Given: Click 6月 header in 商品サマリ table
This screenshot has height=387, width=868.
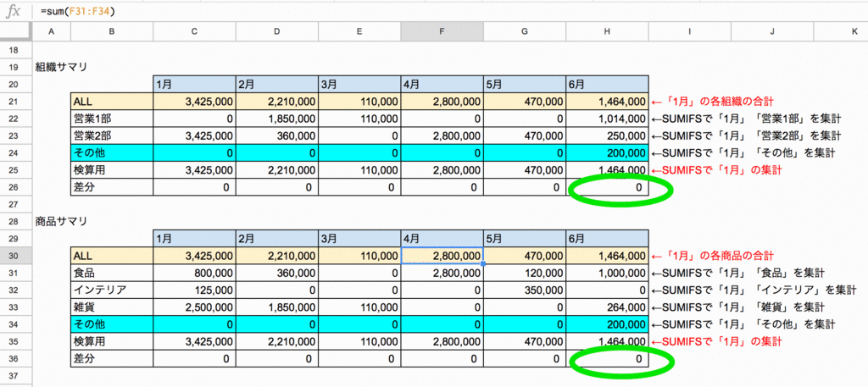Looking at the screenshot, I should click(607, 239).
